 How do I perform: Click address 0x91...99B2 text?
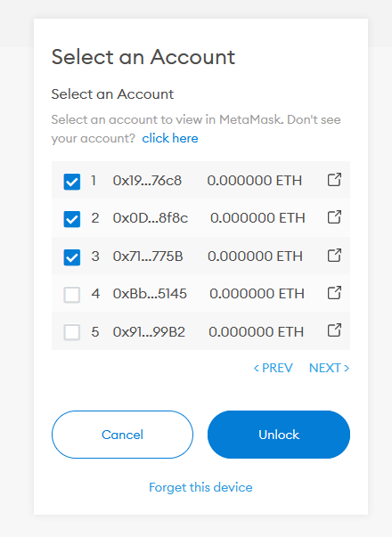click(x=149, y=332)
